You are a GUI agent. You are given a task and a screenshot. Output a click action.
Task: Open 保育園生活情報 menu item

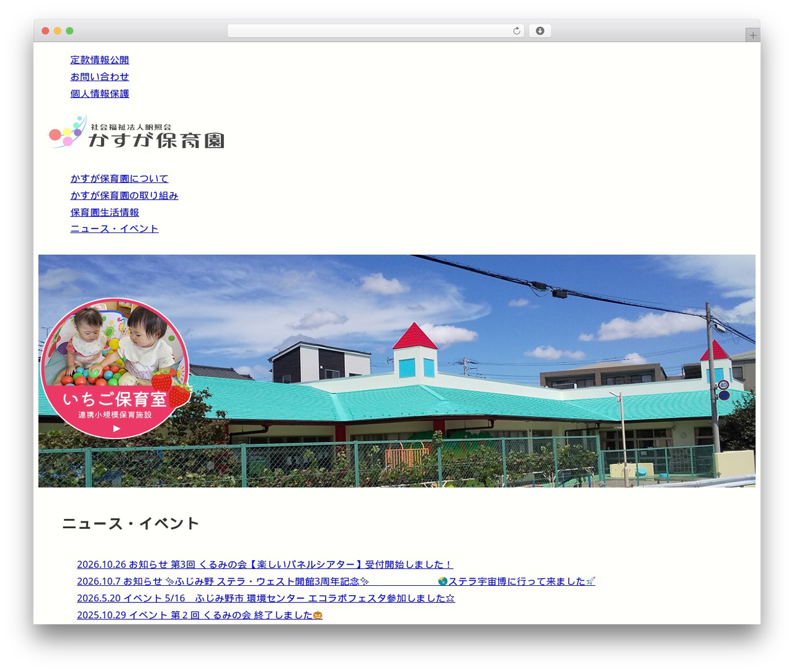(x=105, y=212)
